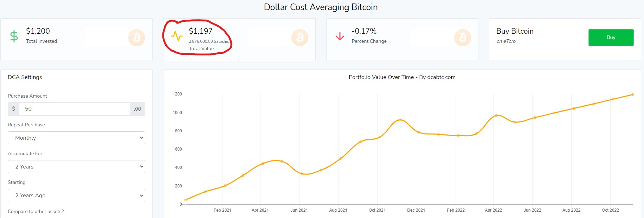Click the yellow pulse Total Value icon
644x218 pixels.
176,36
